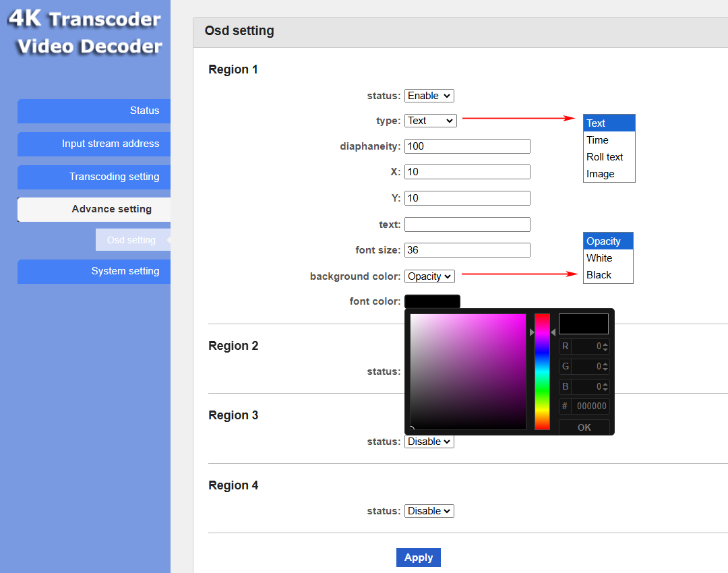
Task: Click the Region 2 heading
Action: [233, 346]
